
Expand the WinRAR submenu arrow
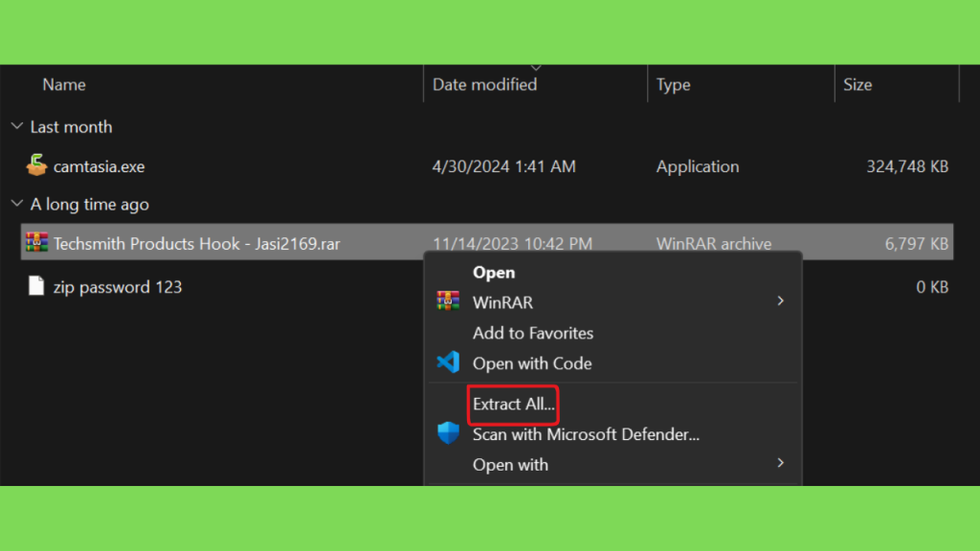[x=780, y=301]
